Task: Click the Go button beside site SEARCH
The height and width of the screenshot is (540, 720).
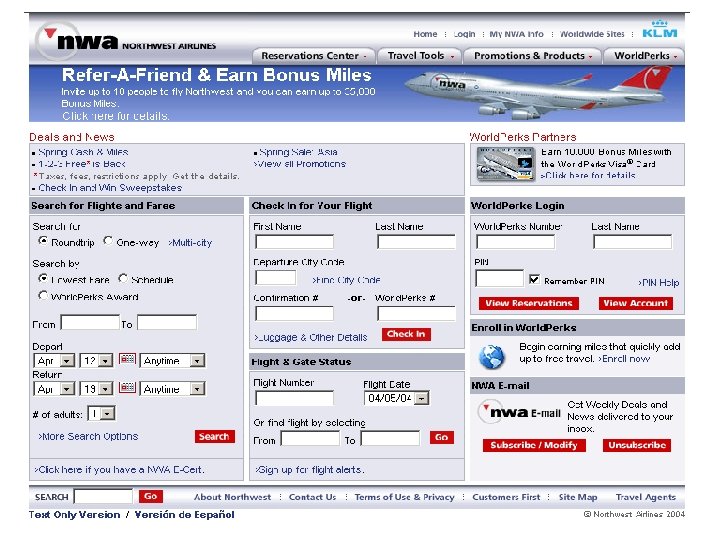Action: [x=151, y=496]
